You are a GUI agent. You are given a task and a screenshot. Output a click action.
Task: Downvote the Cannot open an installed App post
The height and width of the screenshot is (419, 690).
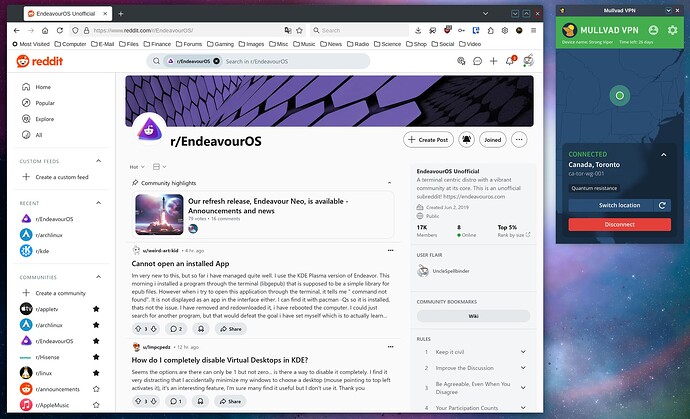pos(154,329)
